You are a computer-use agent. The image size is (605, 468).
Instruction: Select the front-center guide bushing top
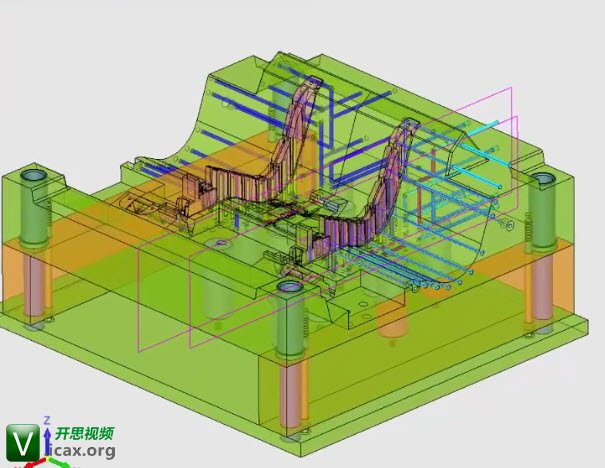[291, 286]
